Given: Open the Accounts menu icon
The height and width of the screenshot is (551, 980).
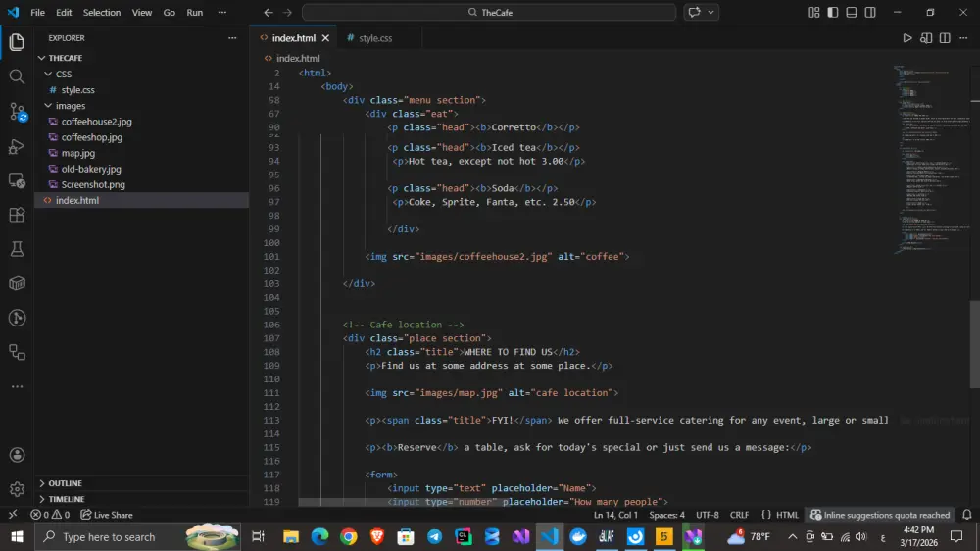Looking at the screenshot, I should [17, 455].
